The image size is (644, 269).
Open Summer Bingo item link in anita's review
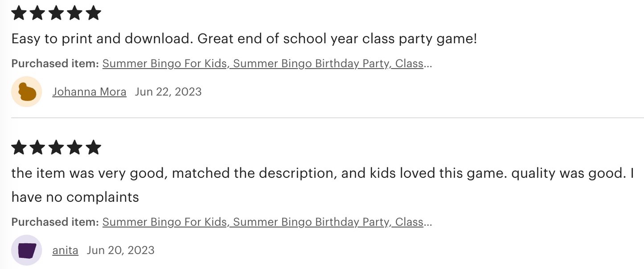tap(267, 222)
